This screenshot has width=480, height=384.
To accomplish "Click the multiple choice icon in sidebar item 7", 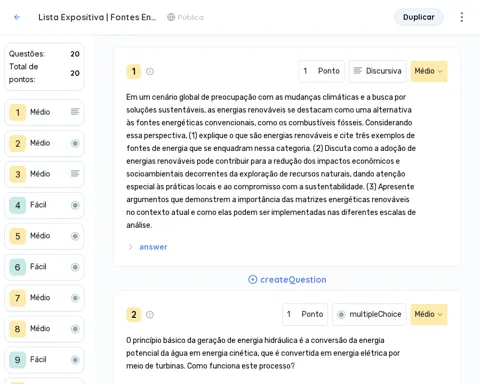I will tap(75, 298).
